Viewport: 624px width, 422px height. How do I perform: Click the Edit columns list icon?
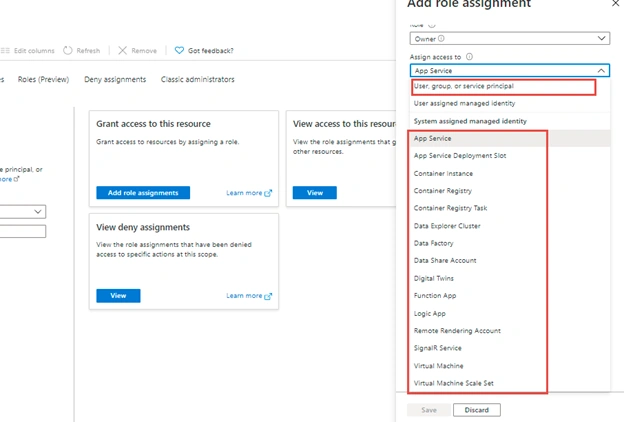pyautogui.click(x=5, y=51)
